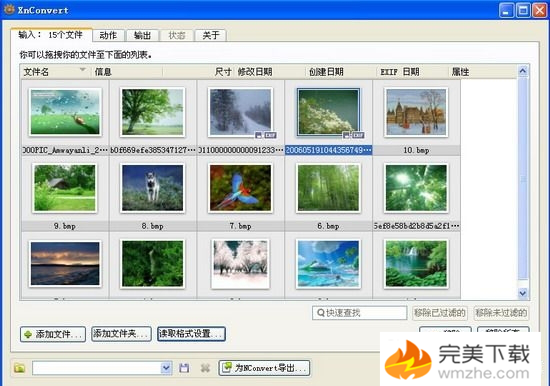Click scrollbar up arrow of file list
550x386 pixels.
(x=523, y=71)
